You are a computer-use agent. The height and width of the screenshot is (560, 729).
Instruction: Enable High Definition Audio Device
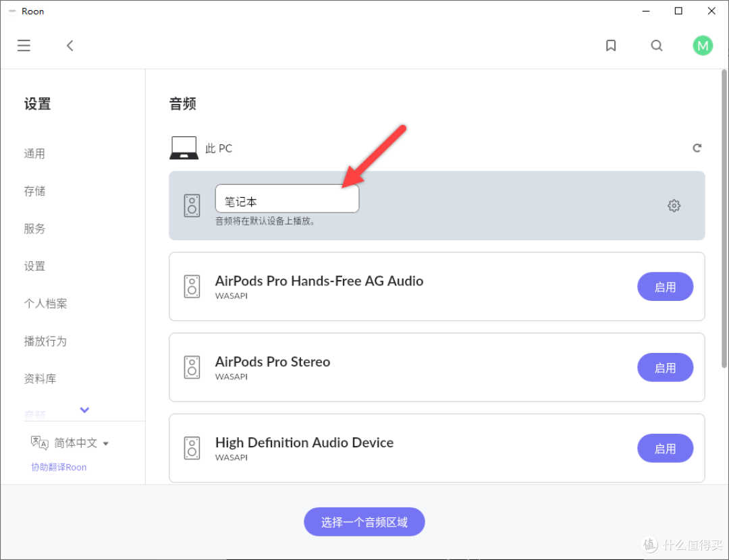[665, 449]
